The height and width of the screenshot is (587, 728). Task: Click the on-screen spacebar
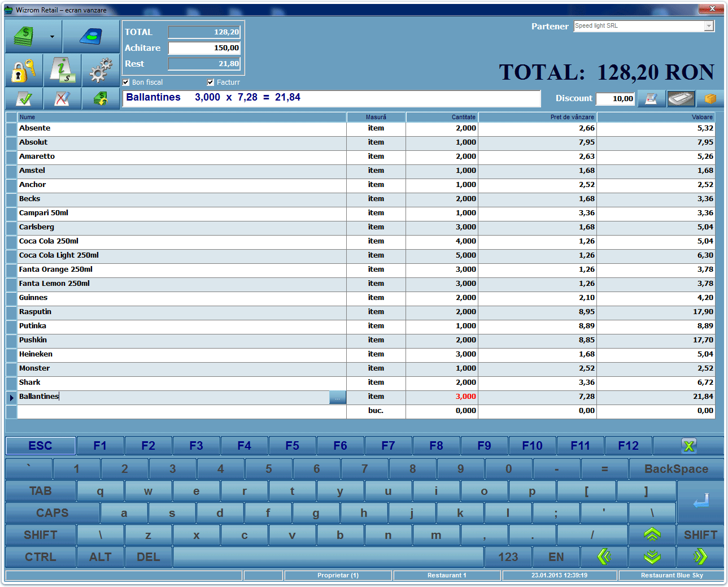[x=328, y=557]
